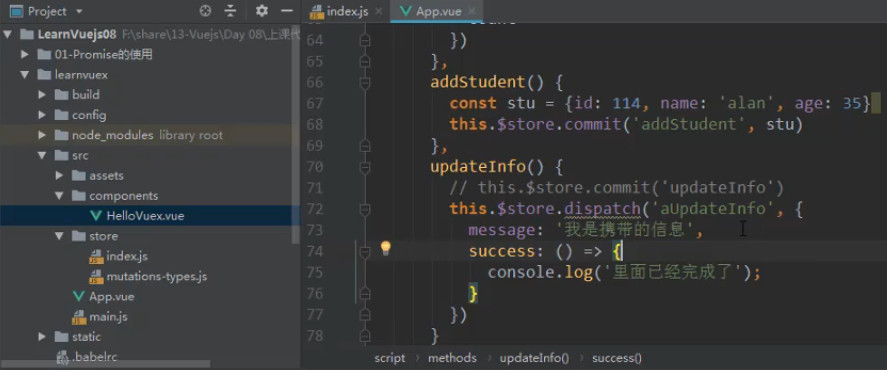Click the Vue icon in App.vue tab
Screen dimensions: 887x370
tap(406, 11)
